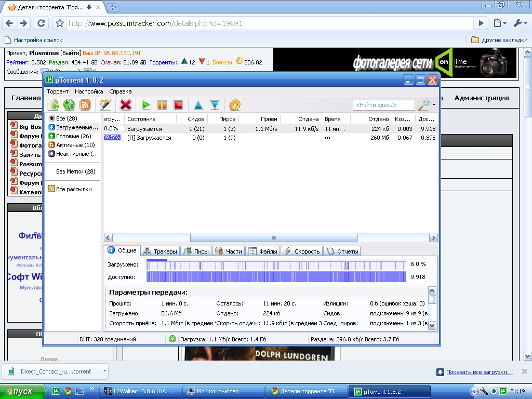Click Add Torrent icon in µTorrent toolbar
The height and width of the screenshot is (399, 532).
(x=54, y=105)
